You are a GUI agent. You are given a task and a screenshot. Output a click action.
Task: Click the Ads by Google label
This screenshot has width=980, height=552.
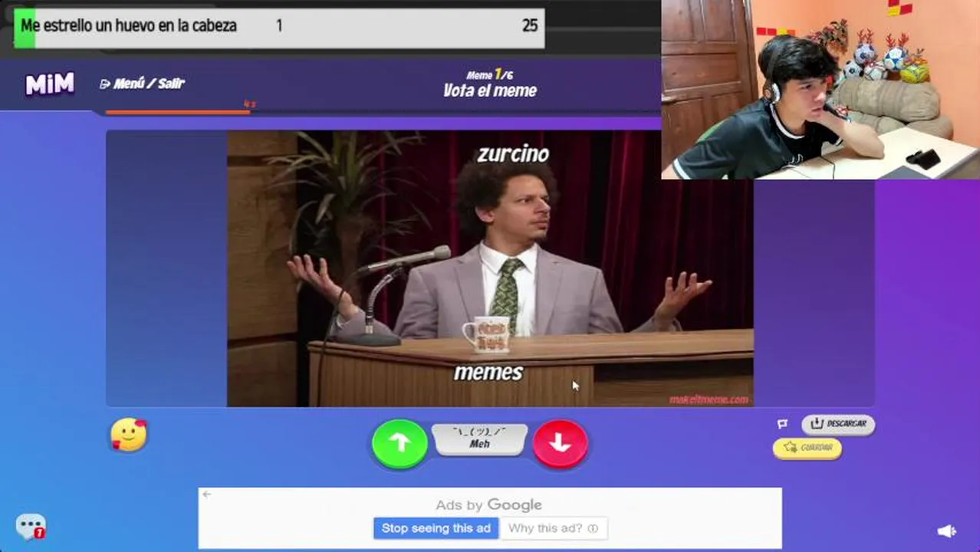click(488, 504)
